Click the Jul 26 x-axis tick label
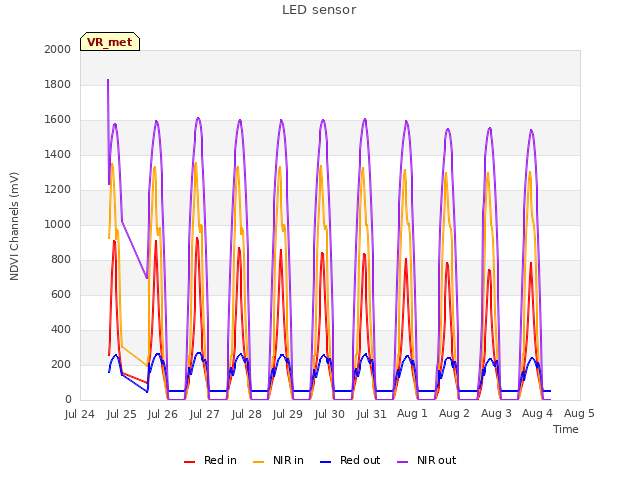Screen dimensions: 640x480 coord(162,414)
